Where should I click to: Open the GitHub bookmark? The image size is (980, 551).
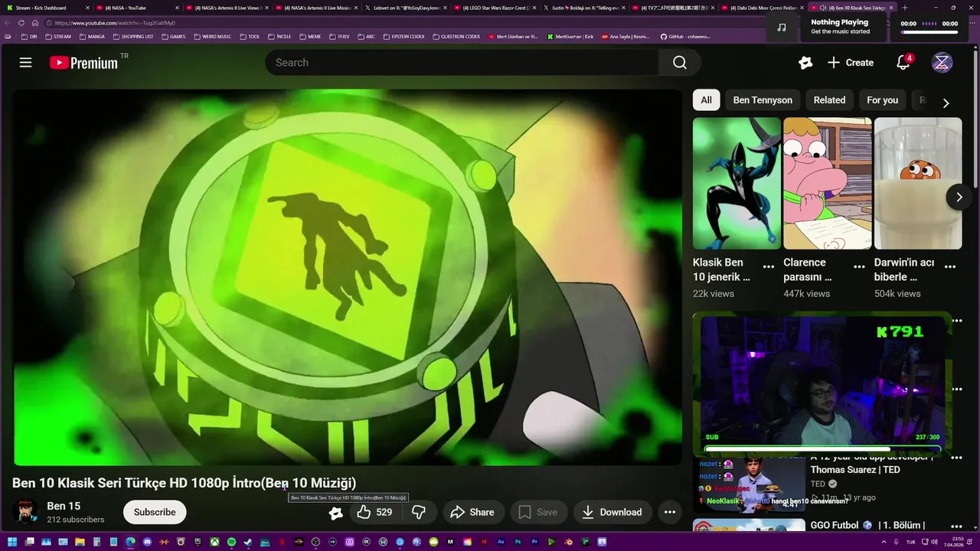pos(685,37)
